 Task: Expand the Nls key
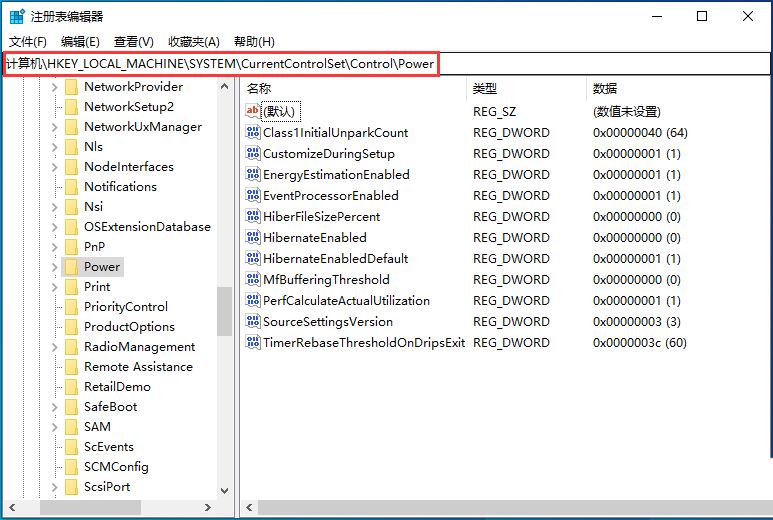point(54,147)
